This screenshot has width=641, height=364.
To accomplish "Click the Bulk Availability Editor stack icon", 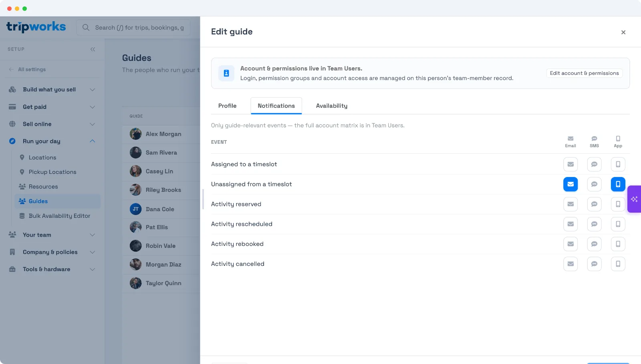I will (x=22, y=216).
